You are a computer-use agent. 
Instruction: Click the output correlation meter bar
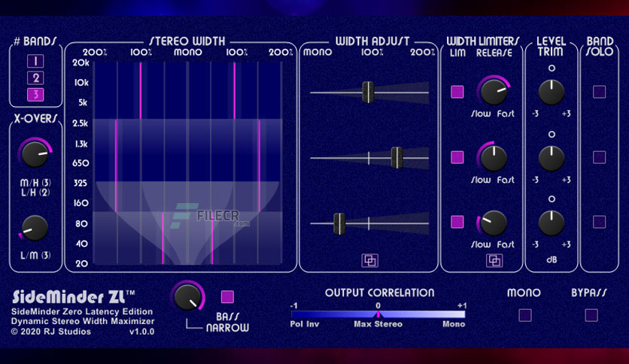378,314
